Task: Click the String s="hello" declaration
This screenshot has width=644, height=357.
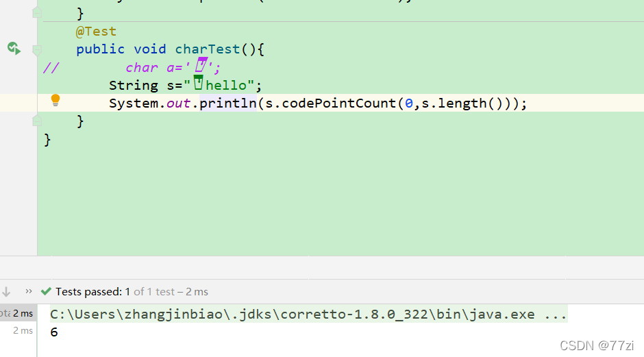Action: tap(185, 85)
